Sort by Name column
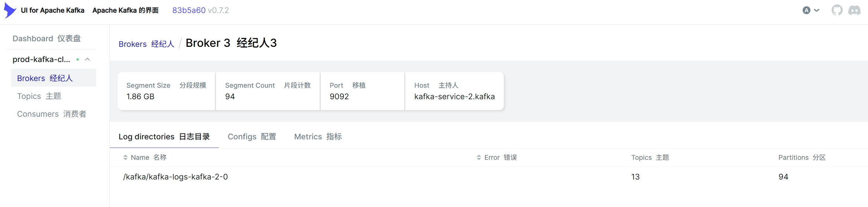Viewport: 868px width, 207px height. pos(145,158)
